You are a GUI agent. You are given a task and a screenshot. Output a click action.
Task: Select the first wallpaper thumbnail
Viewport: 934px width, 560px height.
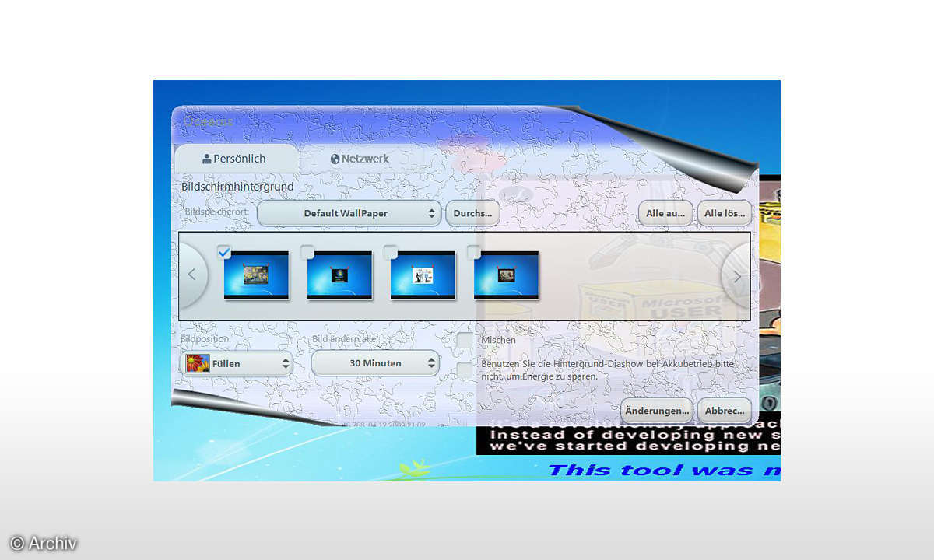(257, 275)
